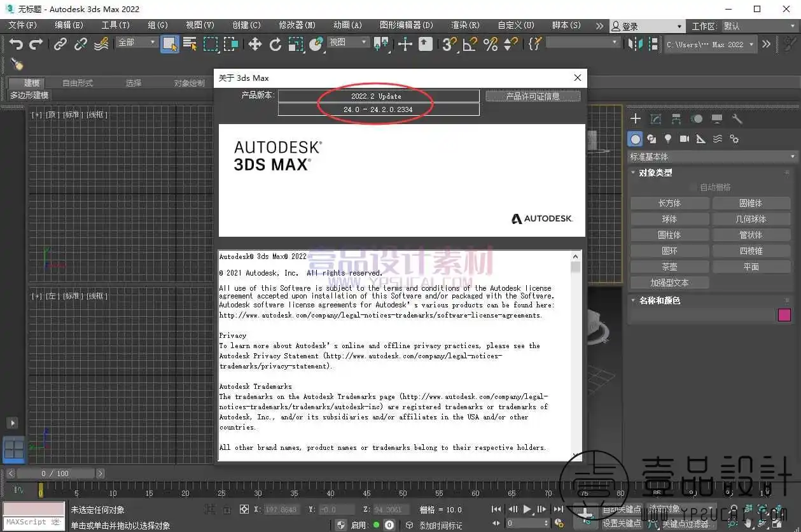Open the Modify tab in command panel
The height and width of the screenshot is (532, 801).
(655, 119)
